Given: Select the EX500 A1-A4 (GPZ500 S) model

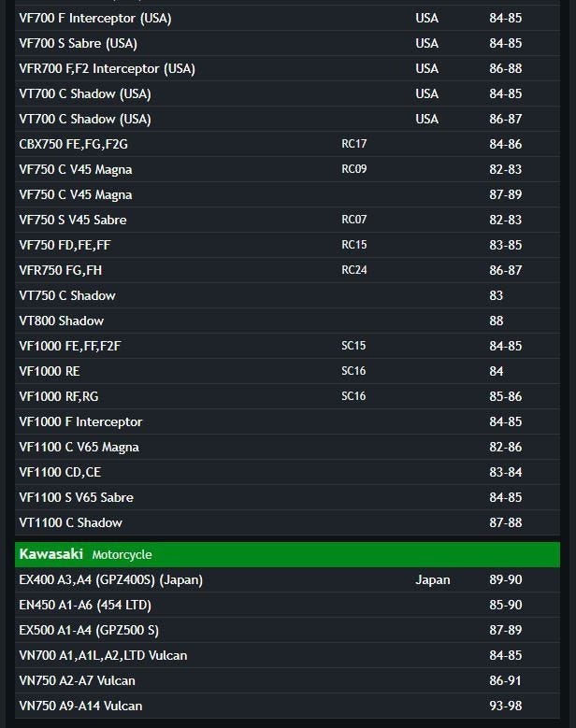Looking at the screenshot, I should tap(89, 631).
